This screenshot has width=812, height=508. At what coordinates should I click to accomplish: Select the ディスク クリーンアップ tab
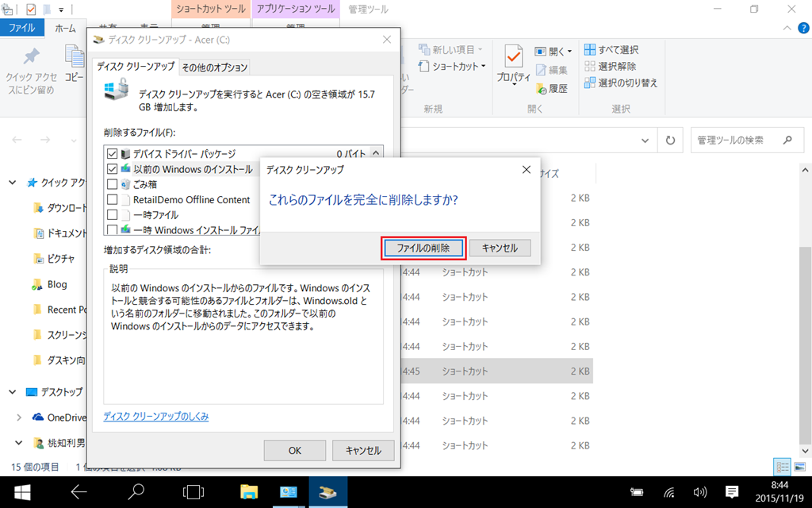coord(136,67)
